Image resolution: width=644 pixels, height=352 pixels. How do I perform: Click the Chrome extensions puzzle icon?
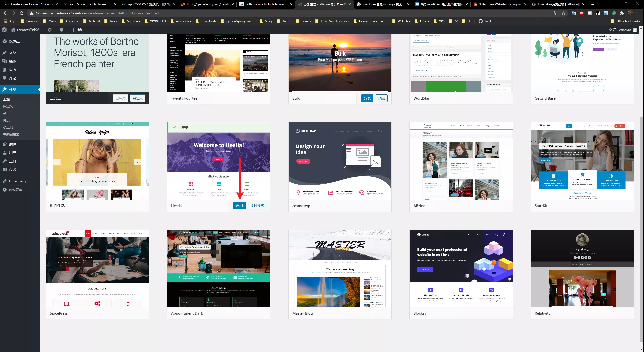pyautogui.click(x=622, y=13)
